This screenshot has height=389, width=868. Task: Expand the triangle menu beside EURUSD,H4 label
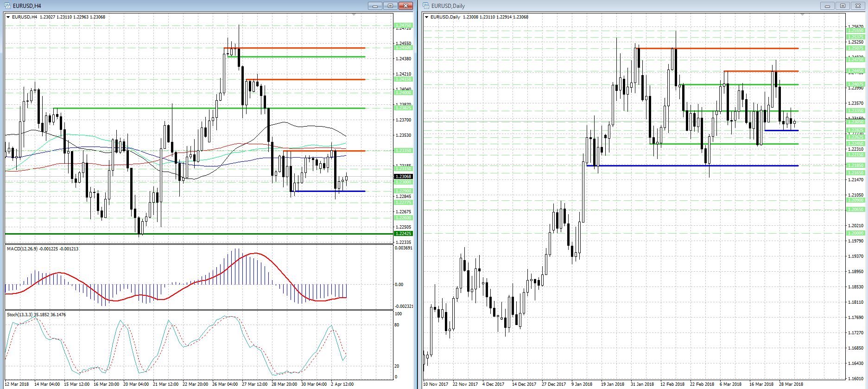[x=8, y=17]
